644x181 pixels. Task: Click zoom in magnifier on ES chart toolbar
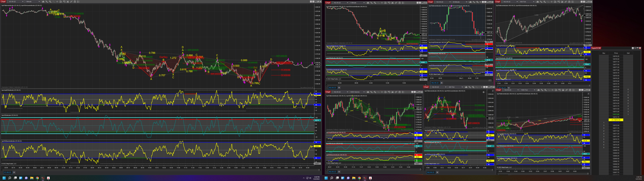50,2
